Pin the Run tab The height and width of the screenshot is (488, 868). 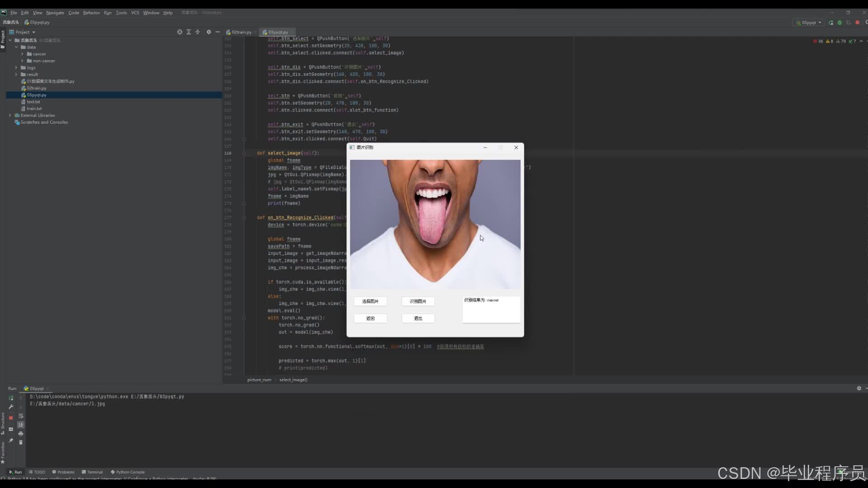[11, 441]
